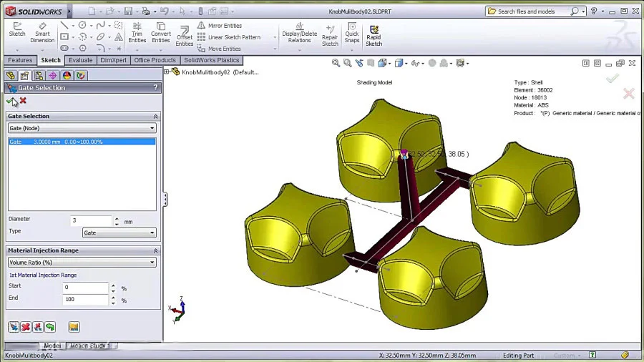Open the Type Gate dropdown
The image size is (644, 362).
click(x=119, y=233)
